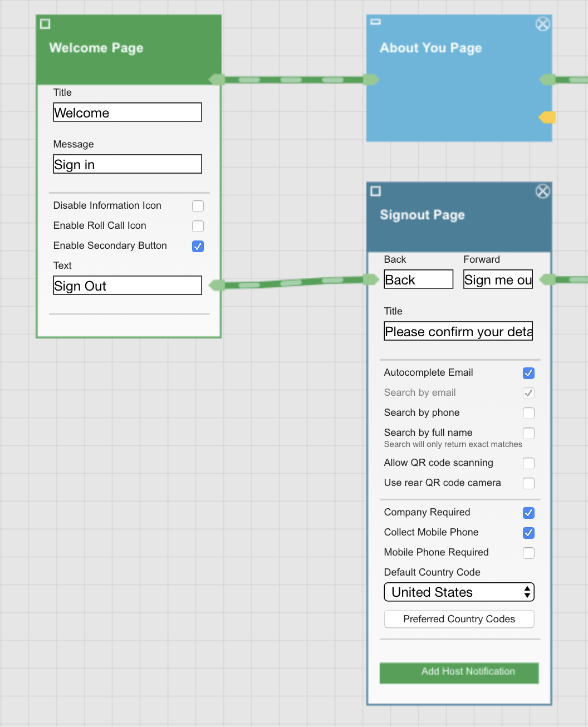Expand the About You Page node
The height and width of the screenshot is (727, 588).
[376, 22]
